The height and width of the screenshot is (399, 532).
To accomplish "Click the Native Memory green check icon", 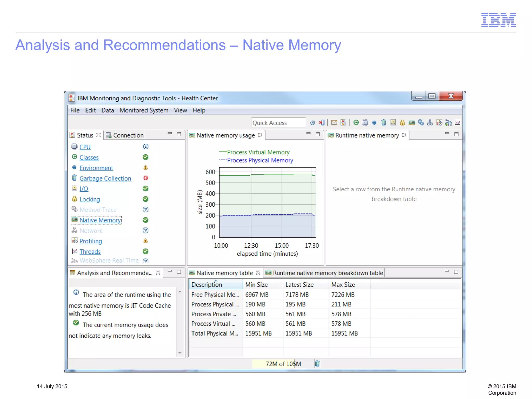I will (x=146, y=220).
